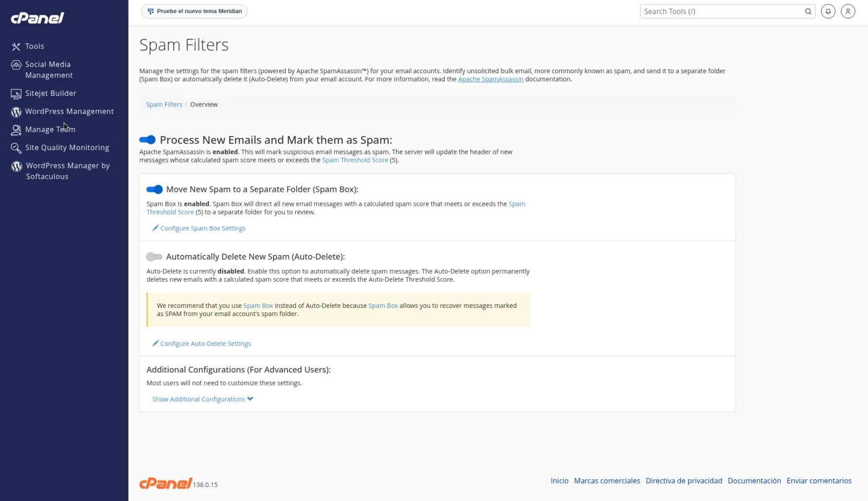Open Directiva de privacidad link
The width and height of the screenshot is (868, 501).
coord(684,481)
